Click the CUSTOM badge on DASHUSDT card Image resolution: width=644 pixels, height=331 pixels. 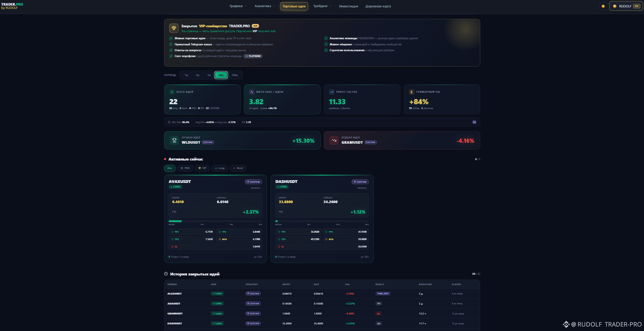[x=360, y=182]
